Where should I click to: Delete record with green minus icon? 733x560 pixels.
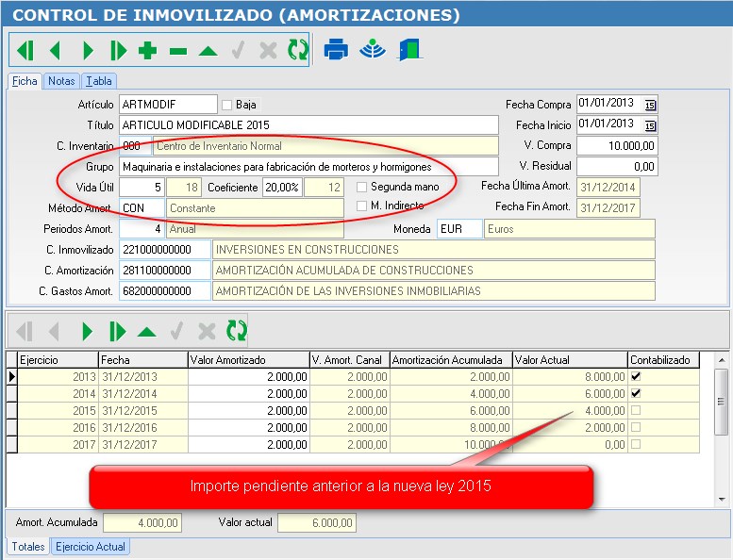pos(178,51)
